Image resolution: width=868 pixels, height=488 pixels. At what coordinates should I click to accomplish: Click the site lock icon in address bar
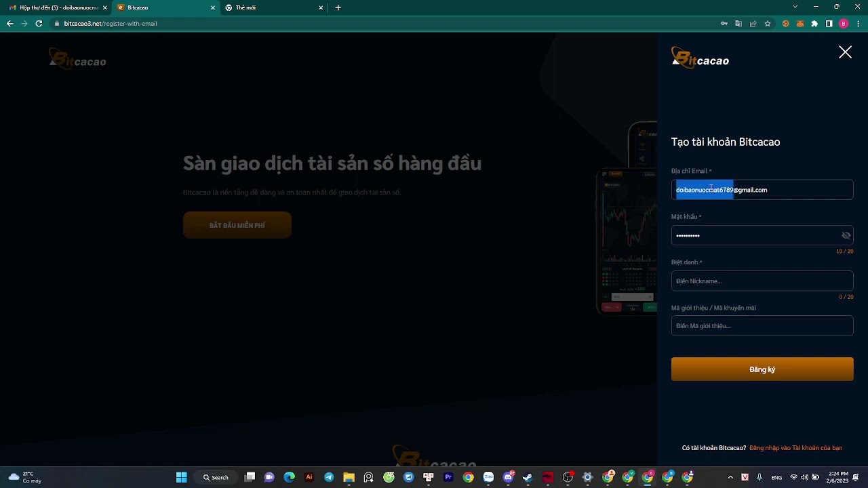click(58, 23)
